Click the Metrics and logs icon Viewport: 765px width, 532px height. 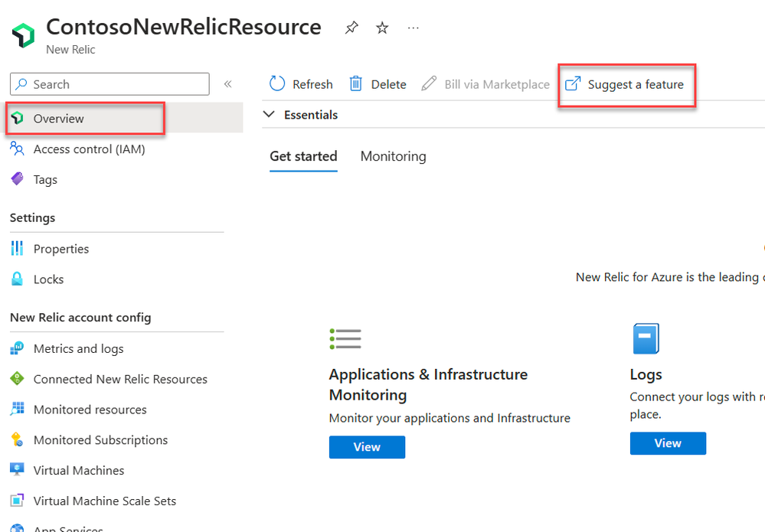[x=17, y=348]
